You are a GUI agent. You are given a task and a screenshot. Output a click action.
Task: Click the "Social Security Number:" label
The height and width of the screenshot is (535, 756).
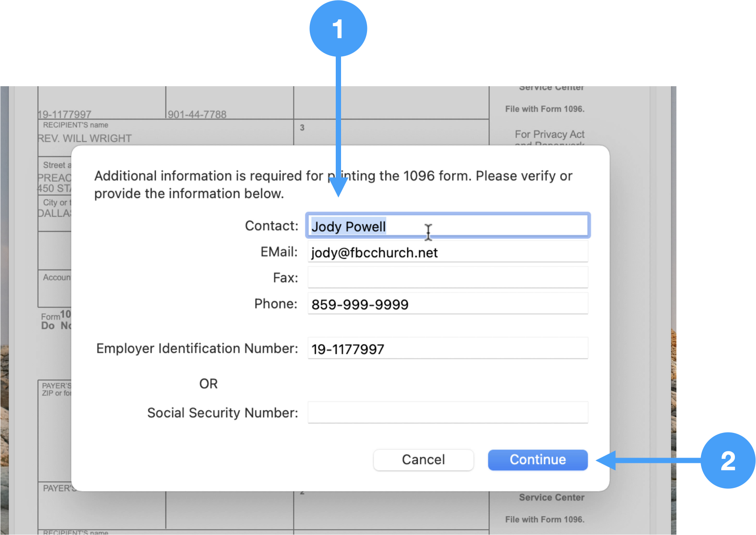click(x=222, y=413)
